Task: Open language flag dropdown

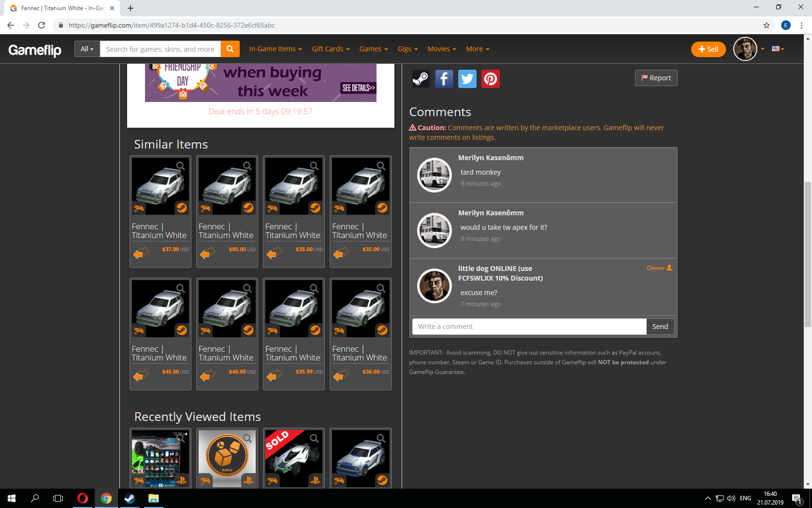Action: (778, 49)
